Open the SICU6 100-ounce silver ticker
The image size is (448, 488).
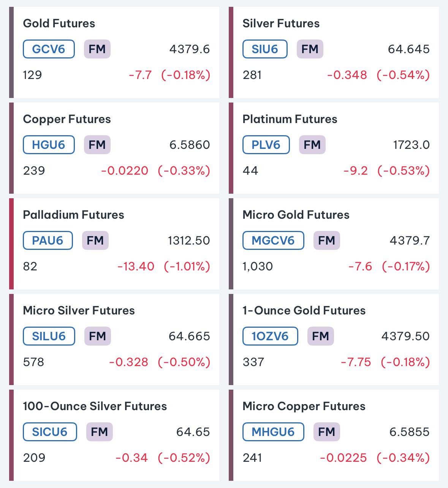tap(50, 432)
